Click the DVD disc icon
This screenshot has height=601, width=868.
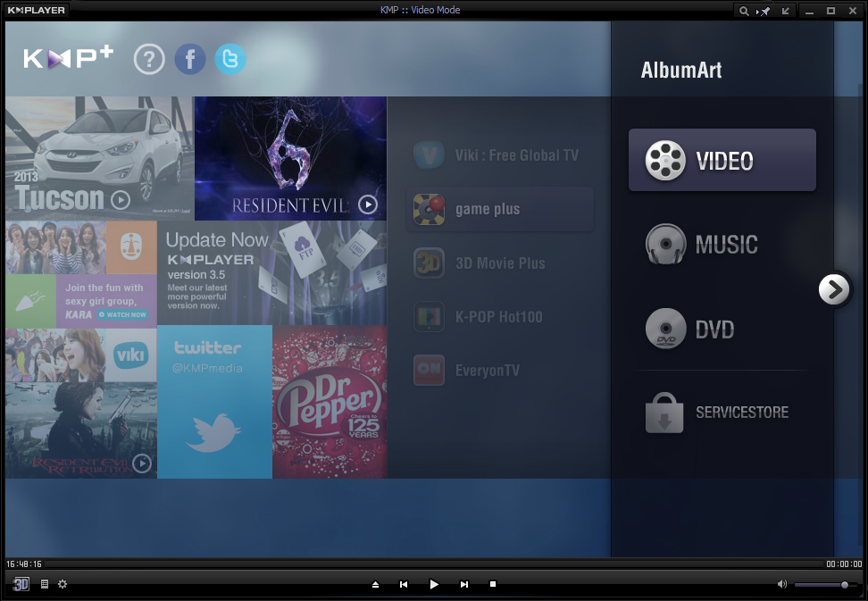tap(665, 329)
